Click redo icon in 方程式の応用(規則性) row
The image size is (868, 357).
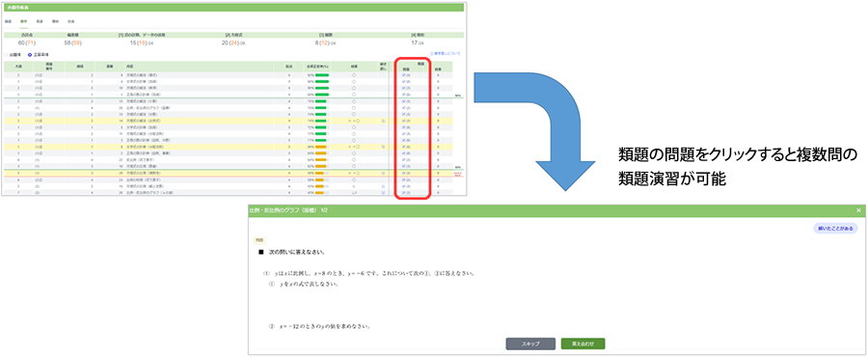[383, 173]
